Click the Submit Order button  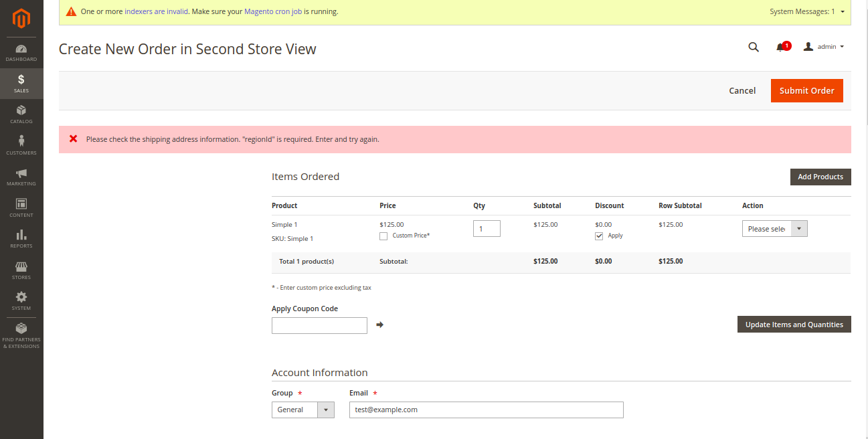807,90
